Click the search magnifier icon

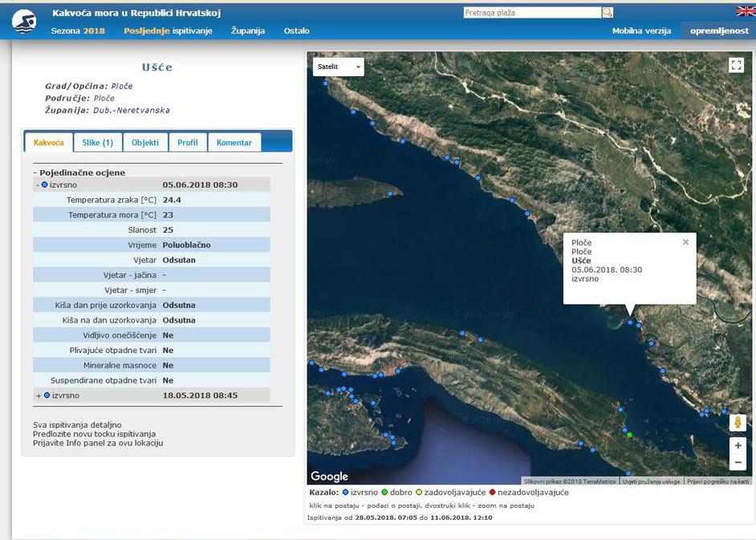click(608, 13)
